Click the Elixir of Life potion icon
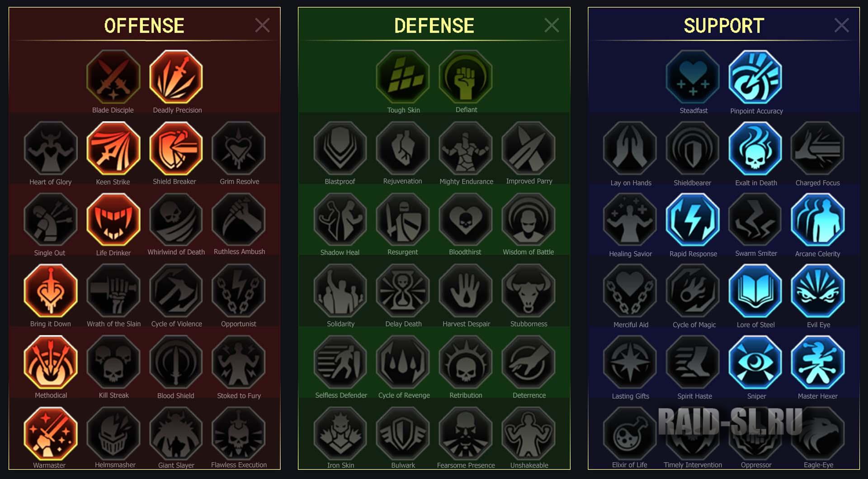 (x=630, y=434)
